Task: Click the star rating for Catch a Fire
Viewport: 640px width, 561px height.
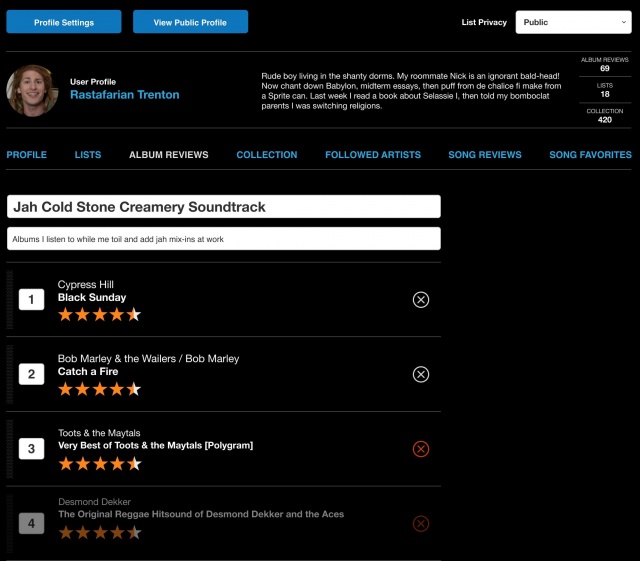Action: coord(100,389)
